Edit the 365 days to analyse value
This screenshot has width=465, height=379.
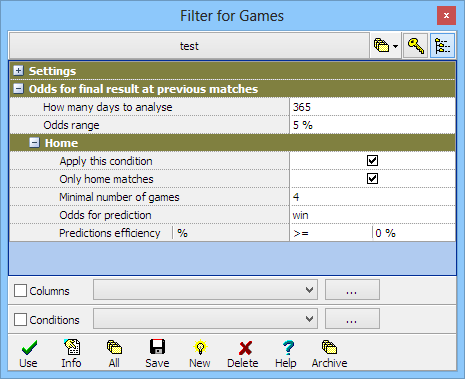click(x=372, y=107)
